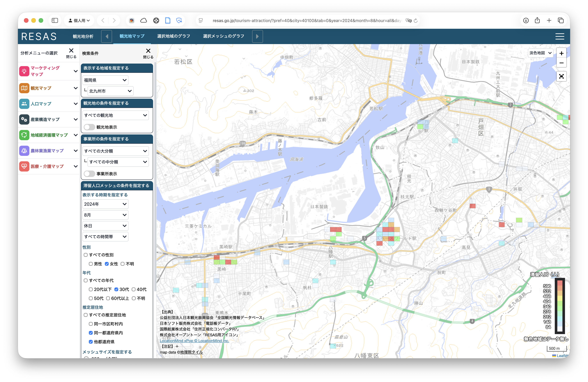Toggle the 事業所表示 switch
Screen dimensions: 588x382
click(89, 174)
